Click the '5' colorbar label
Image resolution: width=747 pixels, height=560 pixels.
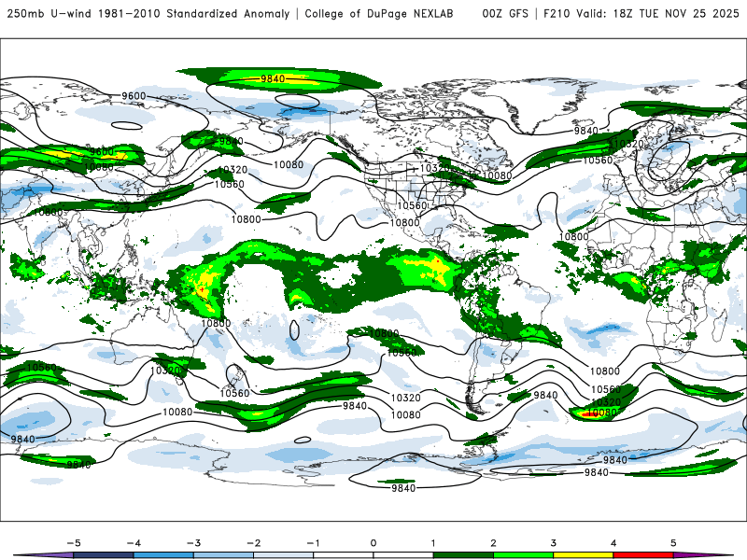click(x=673, y=543)
